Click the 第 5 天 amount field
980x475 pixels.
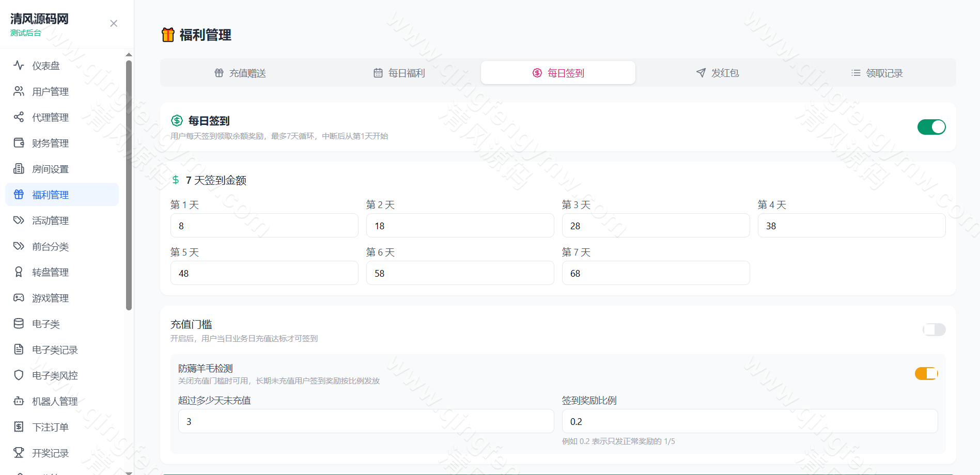pyautogui.click(x=265, y=273)
